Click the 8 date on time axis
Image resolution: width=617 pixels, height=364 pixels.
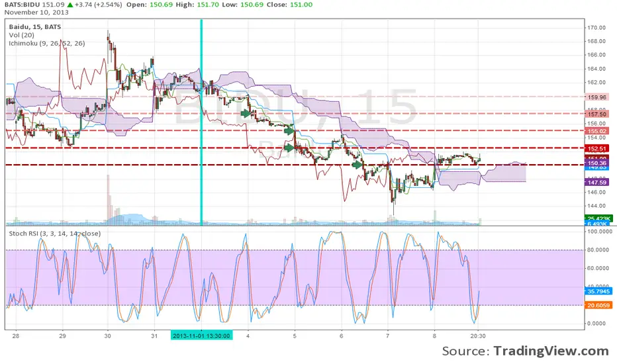coord(434,336)
